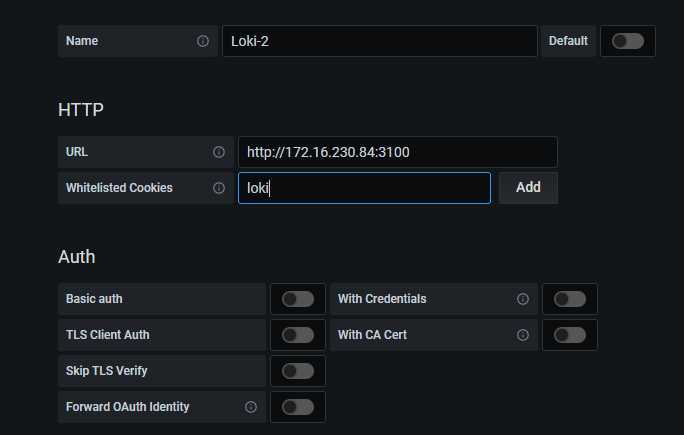The width and height of the screenshot is (684, 435).
Task: Click the URL input field
Action: click(398, 152)
